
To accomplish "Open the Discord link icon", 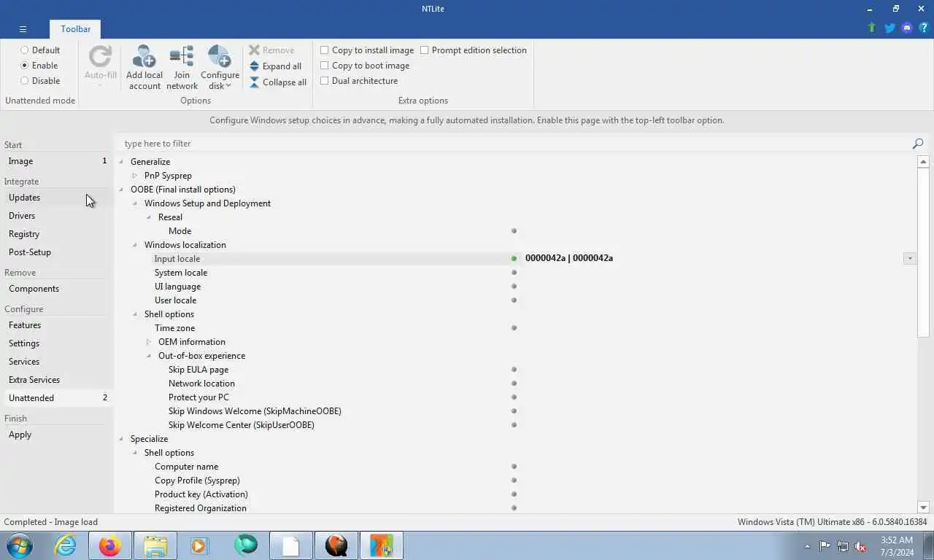I will click(907, 28).
